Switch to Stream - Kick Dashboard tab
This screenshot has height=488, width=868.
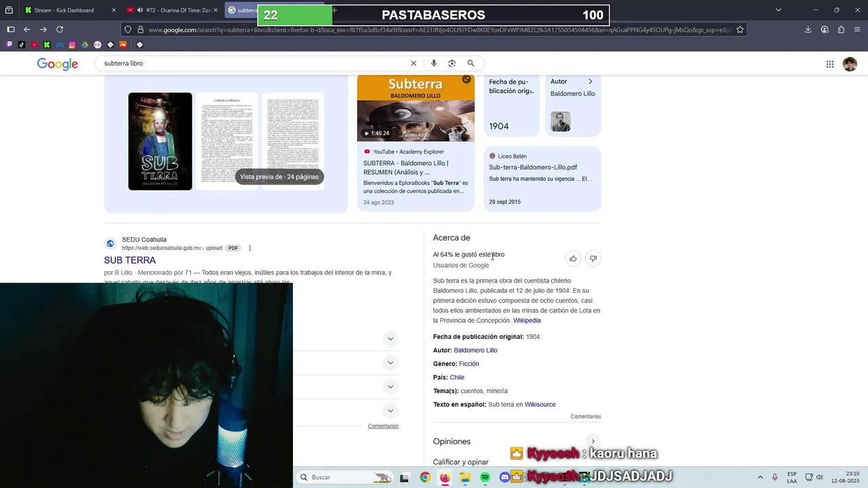pyautogui.click(x=64, y=10)
